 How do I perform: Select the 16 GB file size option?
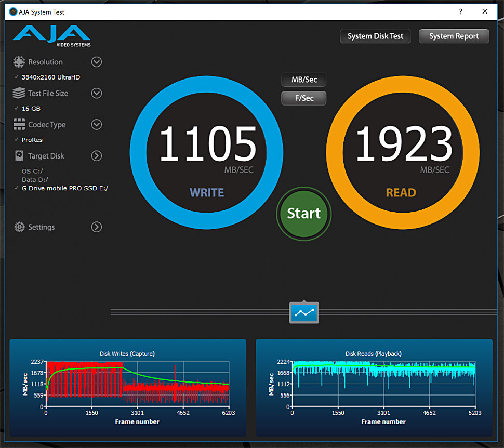point(31,109)
